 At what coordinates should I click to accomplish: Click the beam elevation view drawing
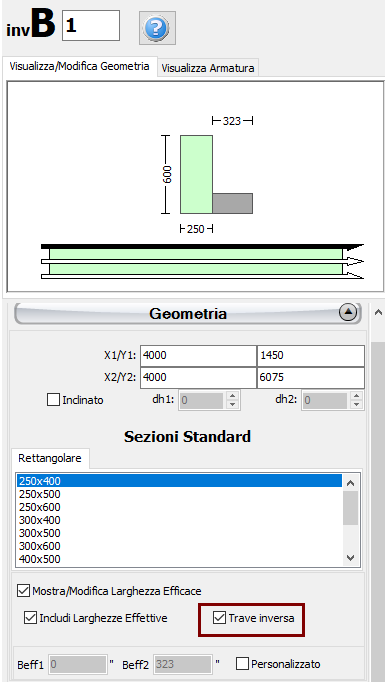(202, 261)
